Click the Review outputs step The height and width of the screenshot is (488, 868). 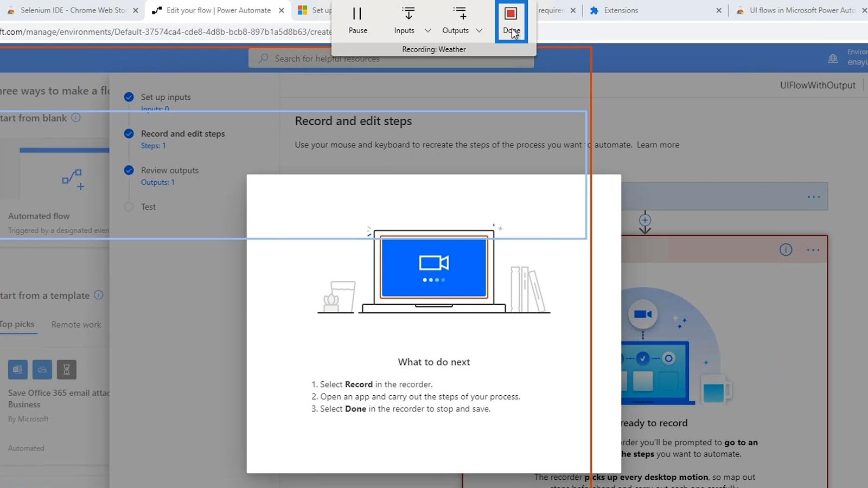(170, 170)
